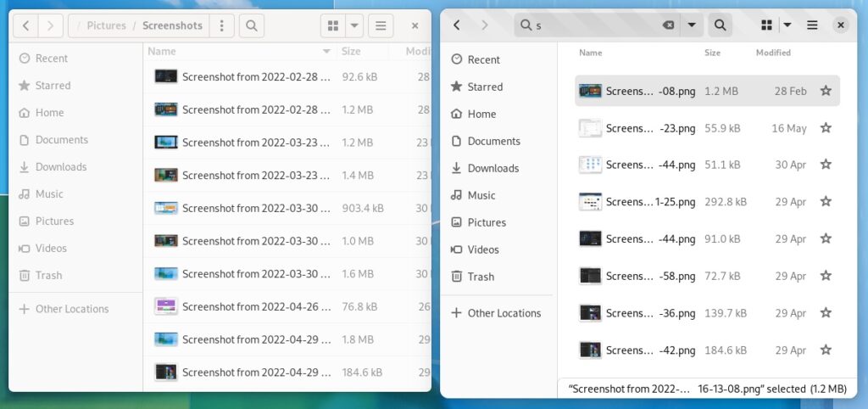The width and height of the screenshot is (868, 409).
Task: Star the 1.2 MB screenshot dated 28 Feb
Action: 826,91
